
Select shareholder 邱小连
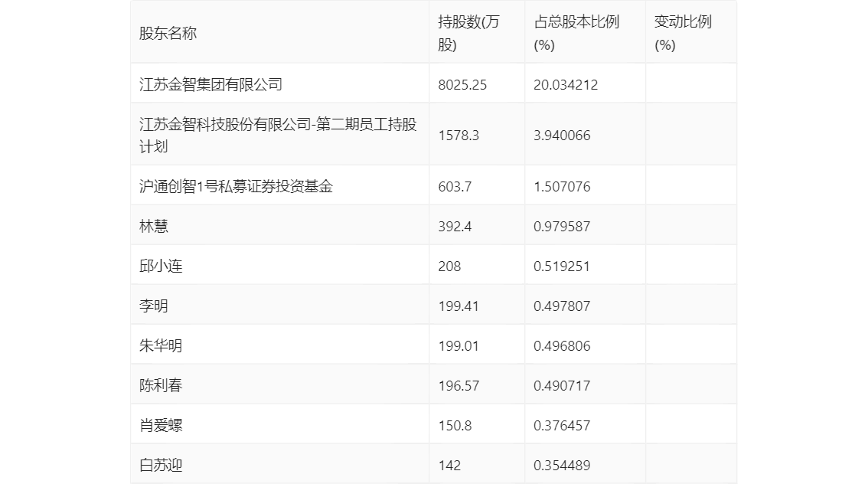[161, 267]
